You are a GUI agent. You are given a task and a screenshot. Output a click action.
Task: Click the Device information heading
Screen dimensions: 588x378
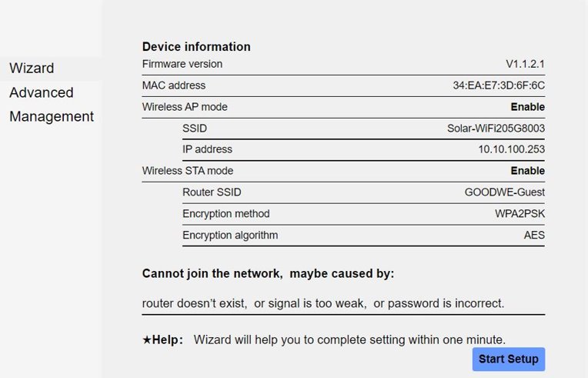click(196, 47)
